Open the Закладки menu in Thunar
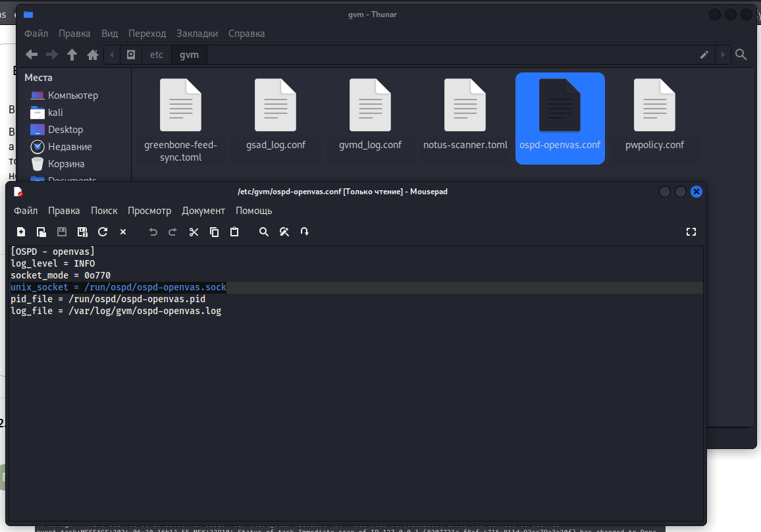 coord(197,34)
